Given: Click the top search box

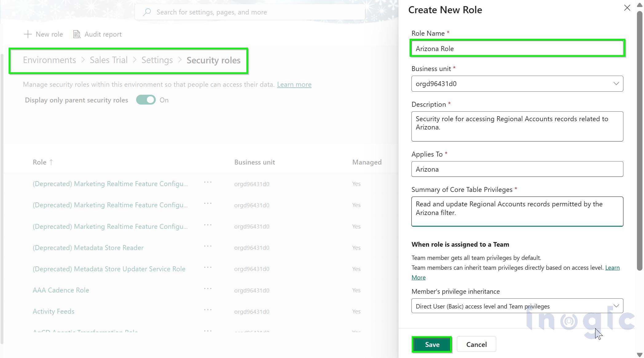Looking at the screenshot, I should click(250, 12).
